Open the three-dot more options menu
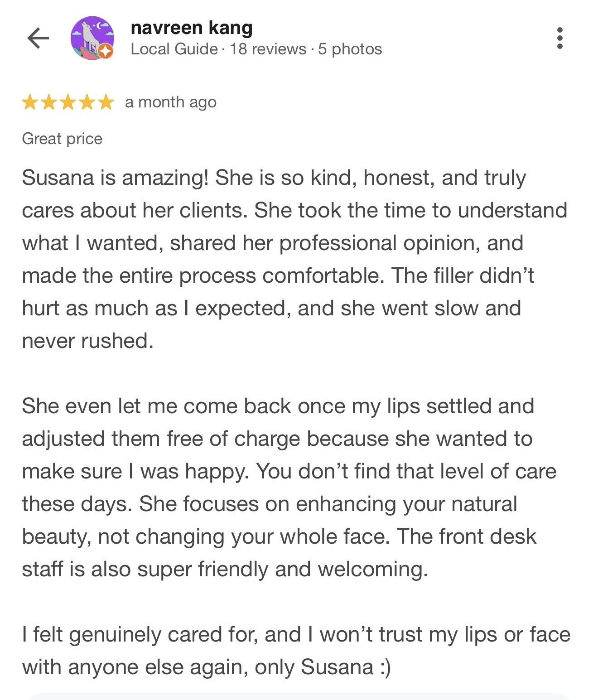 (560, 38)
